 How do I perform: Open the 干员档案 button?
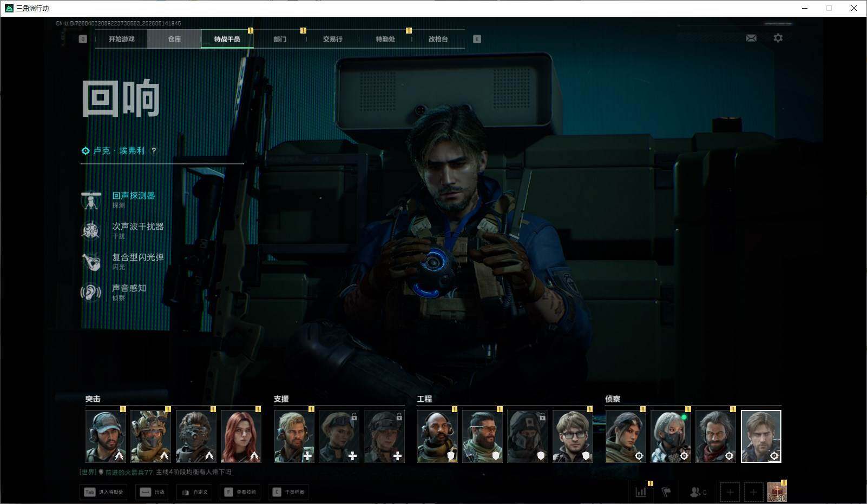tap(288, 492)
